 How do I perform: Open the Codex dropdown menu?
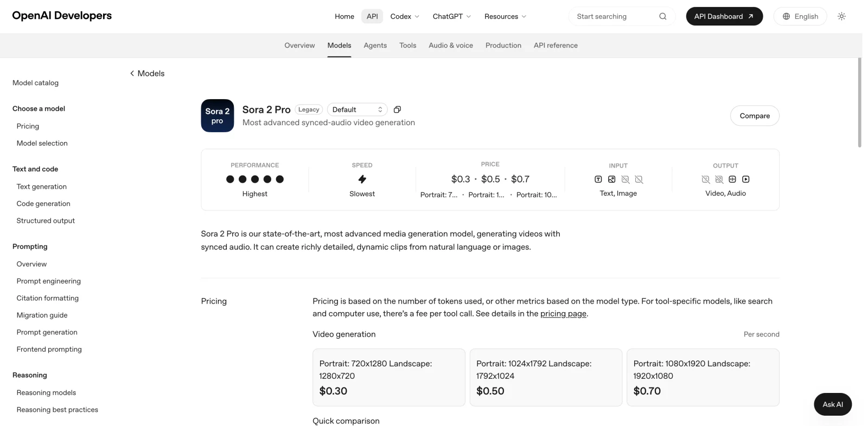pos(405,16)
